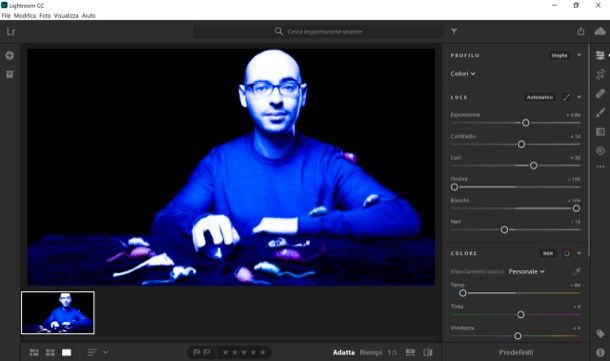Select Riempi zoom option
The height and width of the screenshot is (361, 610).
pyautogui.click(x=371, y=352)
